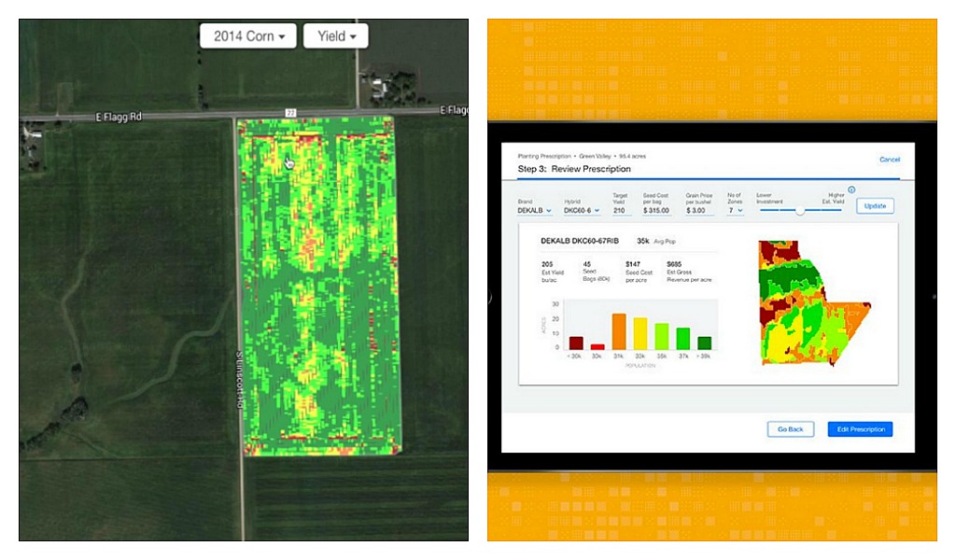Click the orange 31k population bar
956x560 pixels.
(618, 331)
